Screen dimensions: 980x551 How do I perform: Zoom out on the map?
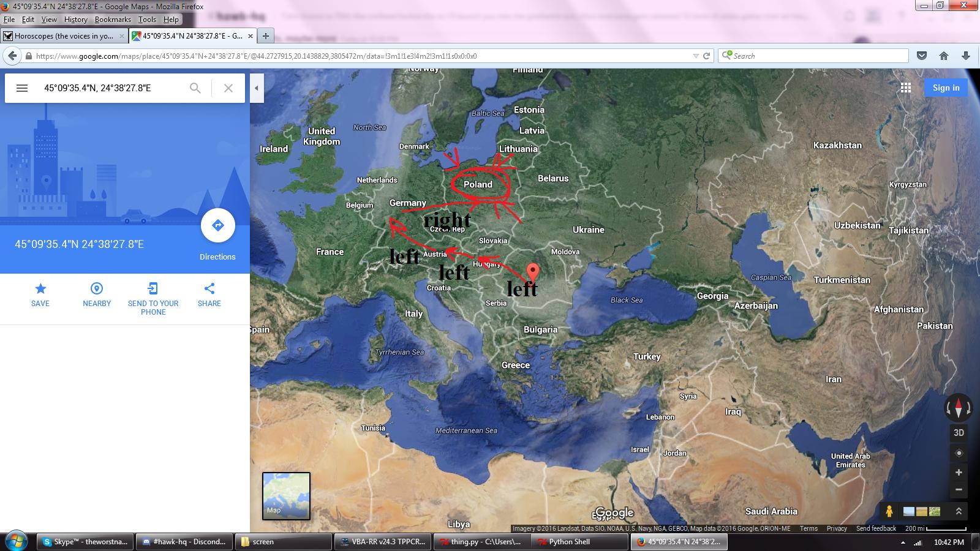[959, 490]
